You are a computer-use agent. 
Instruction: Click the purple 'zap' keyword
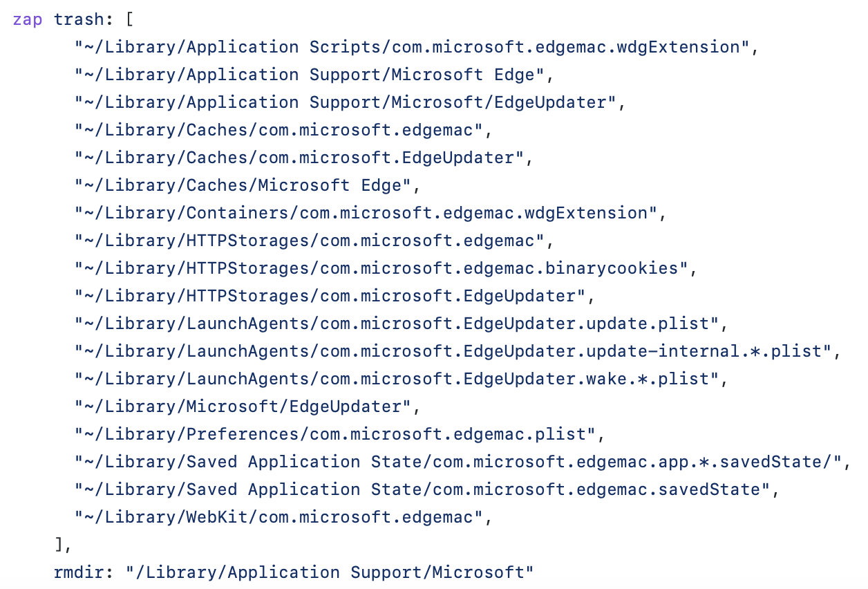click(x=28, y=19)
